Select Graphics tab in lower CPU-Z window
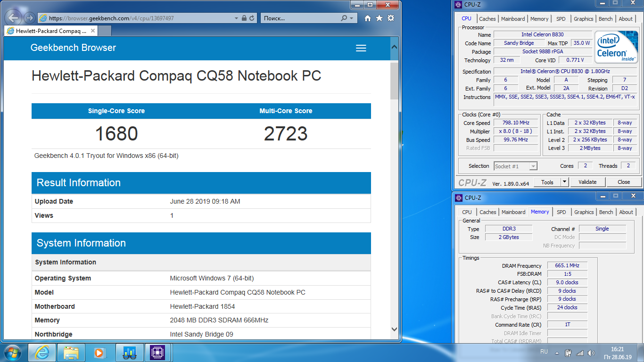 coord(584,212)
